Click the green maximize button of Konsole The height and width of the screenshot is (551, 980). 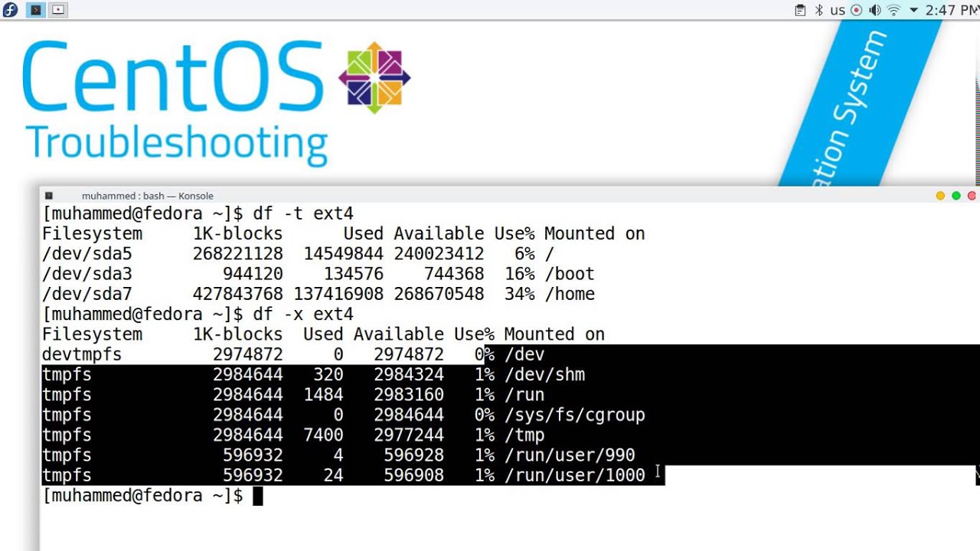point(956,196)
